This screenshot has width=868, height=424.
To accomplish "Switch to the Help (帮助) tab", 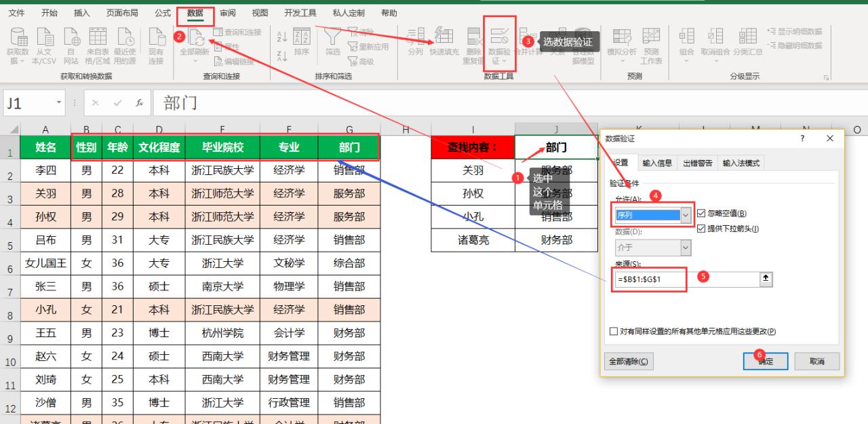I will 389,13.
